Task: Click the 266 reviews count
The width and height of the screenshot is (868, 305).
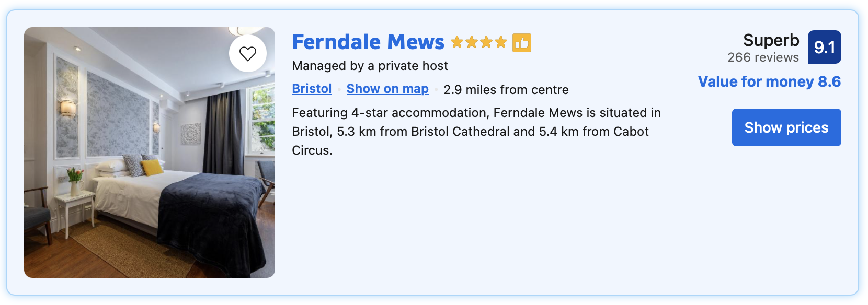Action: (x=763, y=58)
